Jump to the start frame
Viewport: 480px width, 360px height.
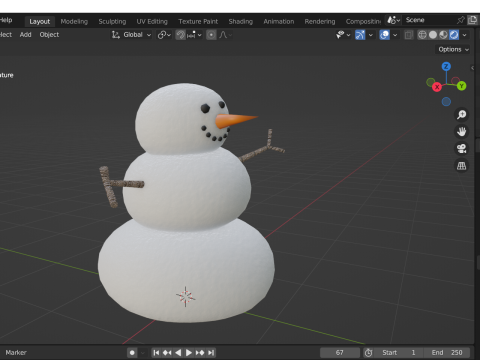156,353
